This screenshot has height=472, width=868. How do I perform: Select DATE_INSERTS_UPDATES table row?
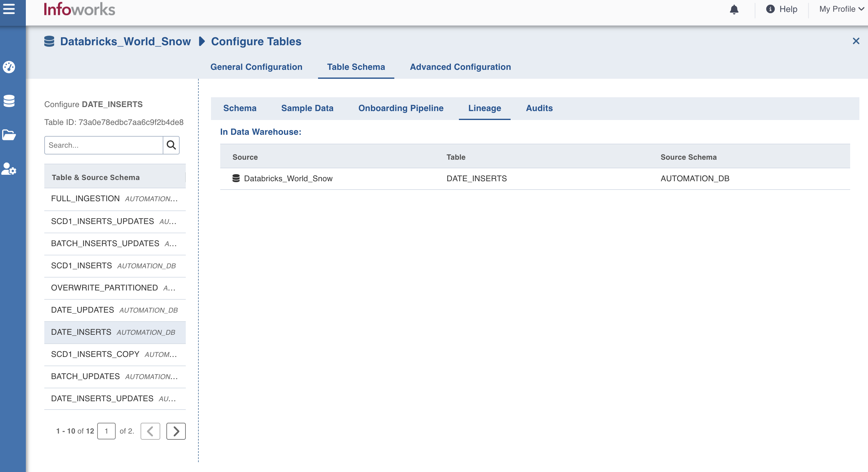[x=115, y=399]
